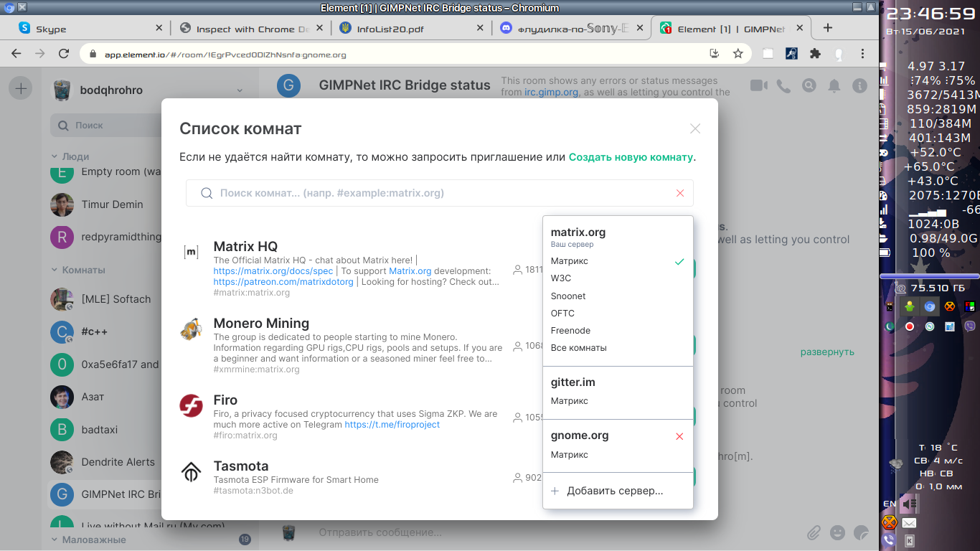The height and width of the screenshot is (551, 980).
Task: Start a voice call via phone icon
Action: (x=783, y=86)
